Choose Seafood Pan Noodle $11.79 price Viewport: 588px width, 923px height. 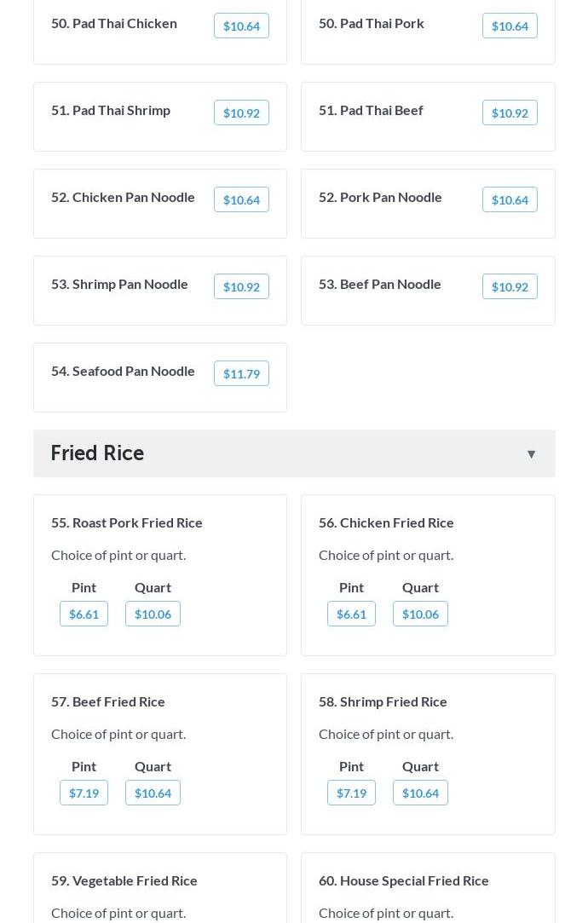(x=241, y=374)
